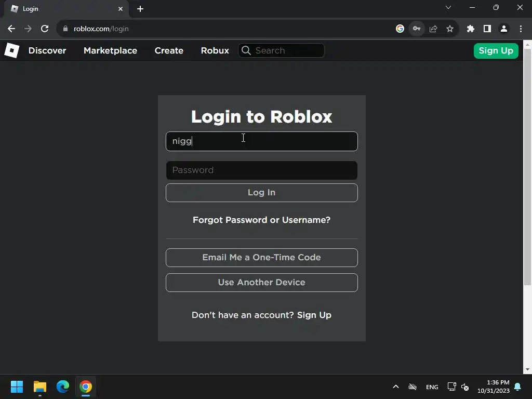Click the roblox.com/login address bar
This screenshot has width=532, height=399.
pos(224,29)
